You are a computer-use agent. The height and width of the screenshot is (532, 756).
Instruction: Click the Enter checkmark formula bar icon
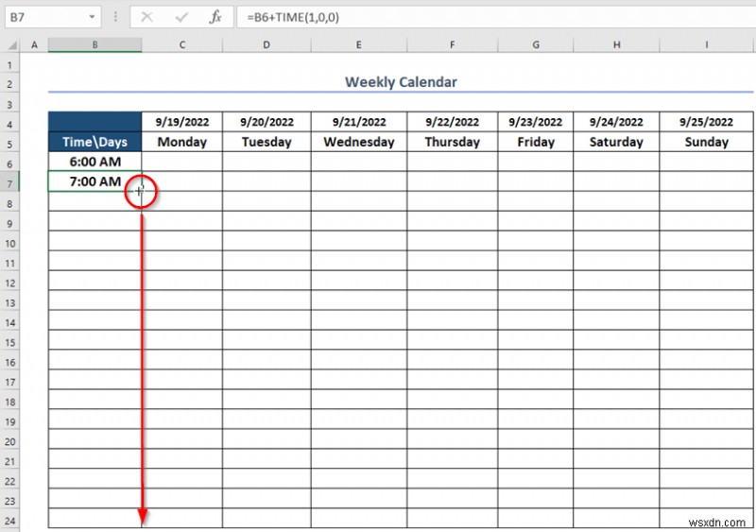(181, 17)
